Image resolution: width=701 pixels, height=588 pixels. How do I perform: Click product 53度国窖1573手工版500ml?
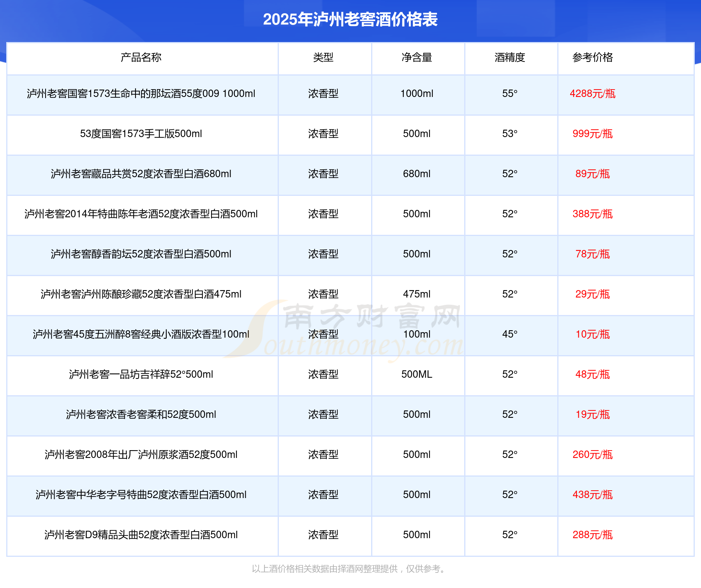[x=141, y=134]
